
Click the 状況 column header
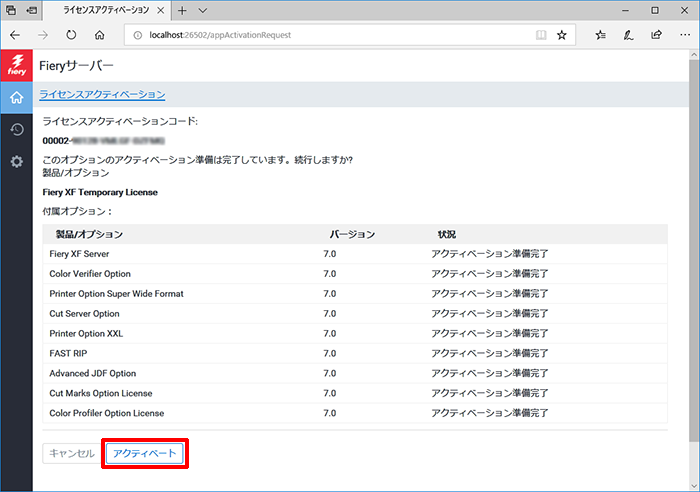(x=447, y=234)
